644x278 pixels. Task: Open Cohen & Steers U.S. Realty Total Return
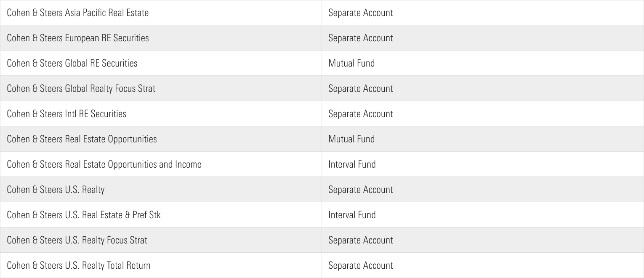coord(79,265)
